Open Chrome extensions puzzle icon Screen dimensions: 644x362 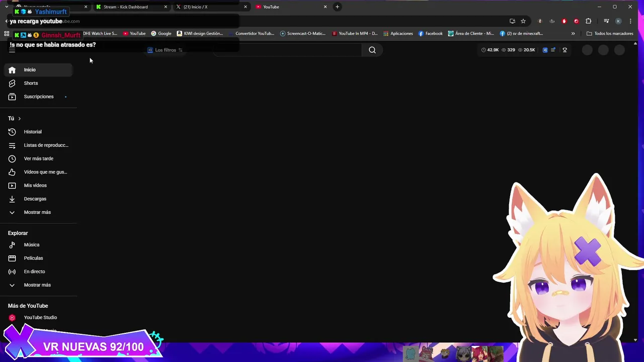[589, 21]
